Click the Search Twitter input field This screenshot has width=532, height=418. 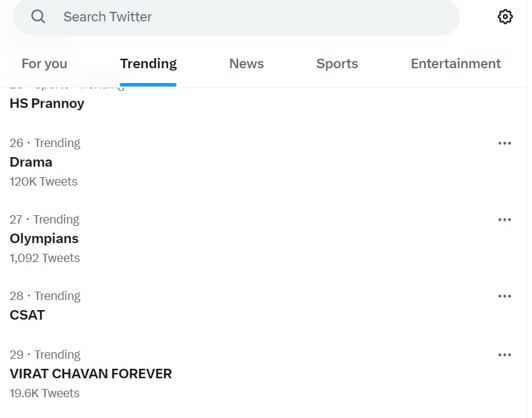(x=178, y=17)
